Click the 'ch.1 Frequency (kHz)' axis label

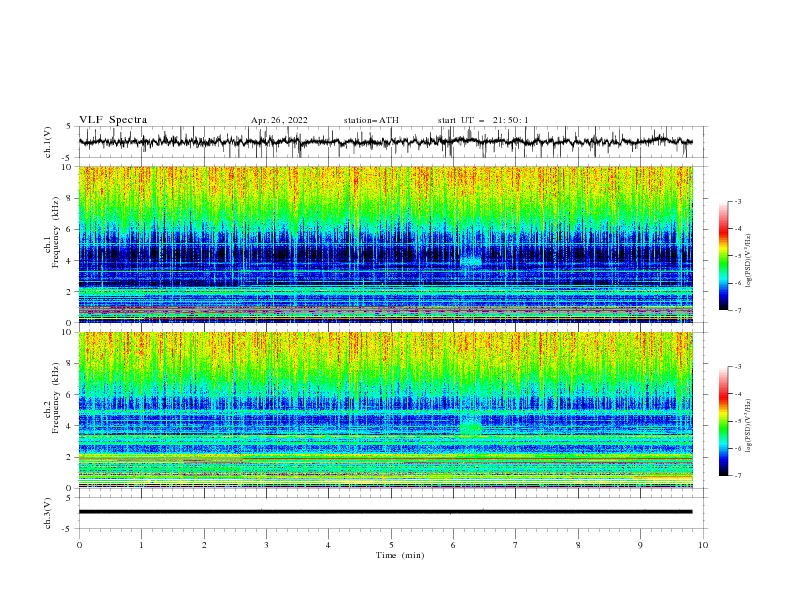[x=52, y=232]
